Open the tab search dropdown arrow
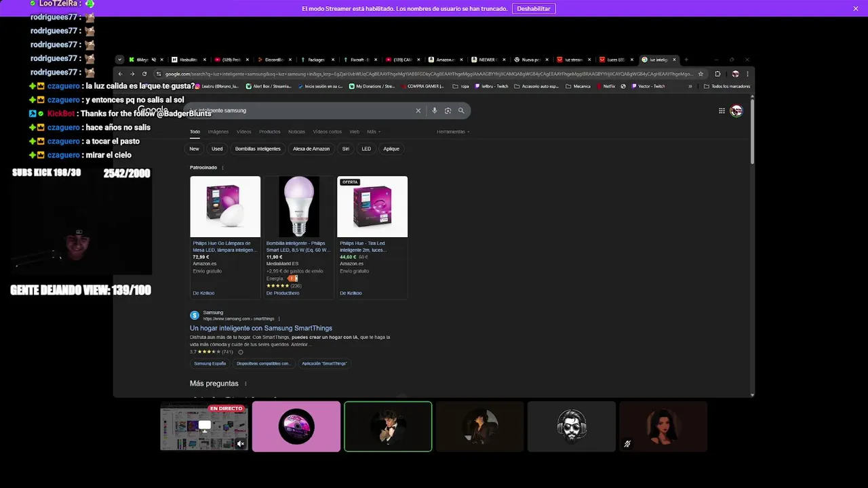The width and height of the screenshot is (868, 488). (120, 60)
